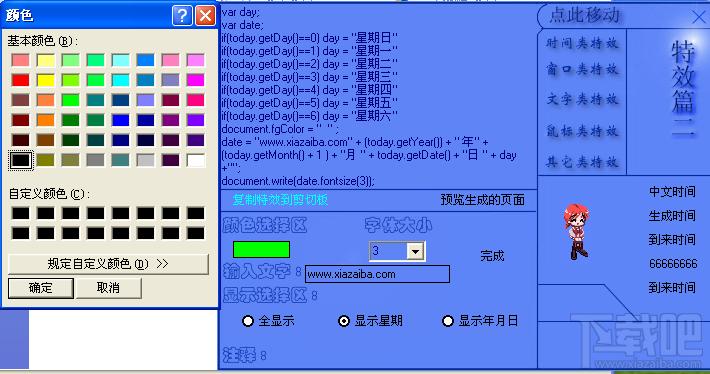Confirm color with the 确定 button

click(41, 288)
